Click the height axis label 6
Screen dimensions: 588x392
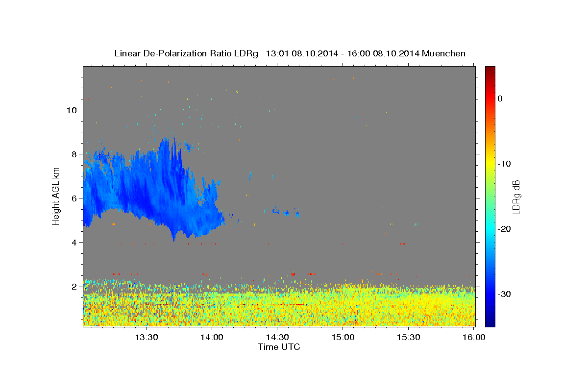74,198
